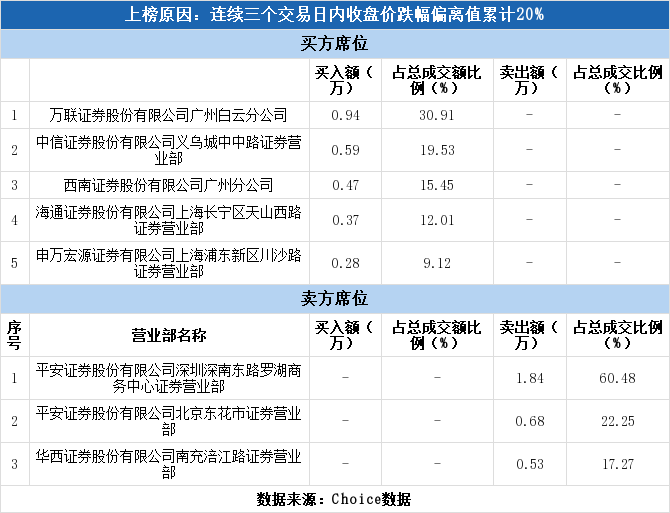Select 平安证券北京东花市证券营业部 seller name
This screenshot has height=513, width=670.
click(x=168, y=421)
